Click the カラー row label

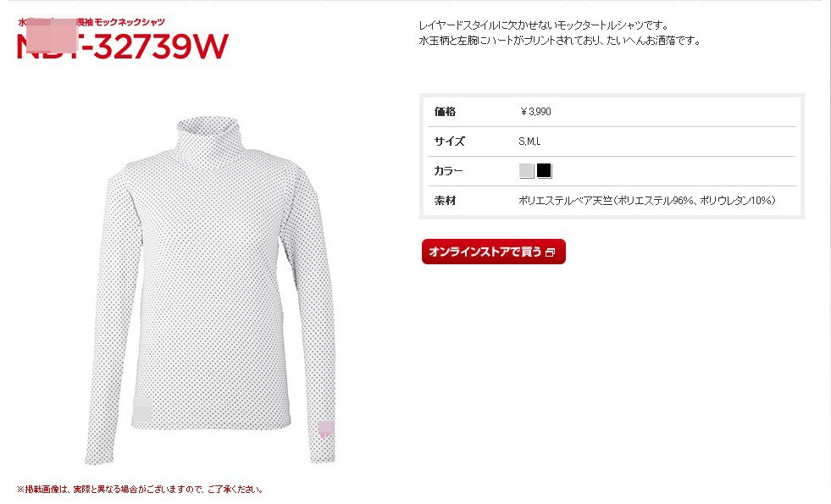point(448,171)
